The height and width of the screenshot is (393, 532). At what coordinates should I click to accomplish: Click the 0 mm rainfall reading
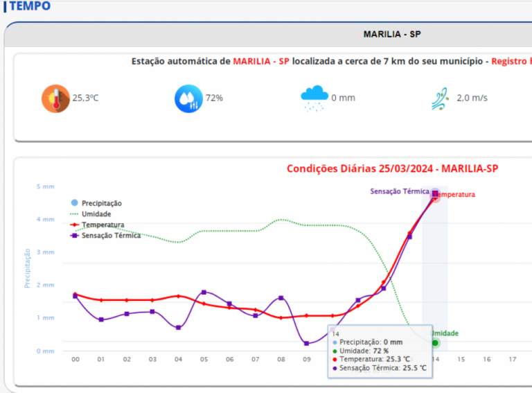click(343, 98)
